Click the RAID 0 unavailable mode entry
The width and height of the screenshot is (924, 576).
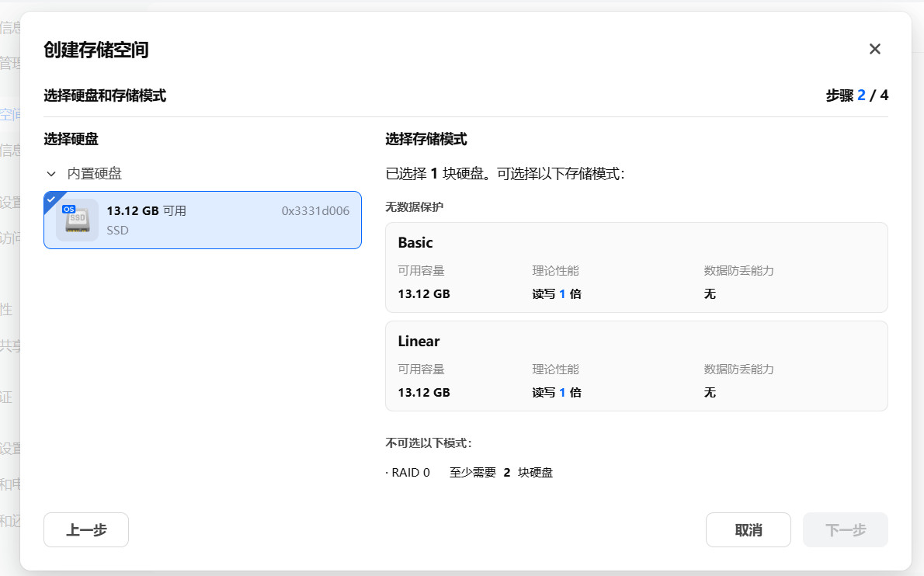[x=408, y=473]
